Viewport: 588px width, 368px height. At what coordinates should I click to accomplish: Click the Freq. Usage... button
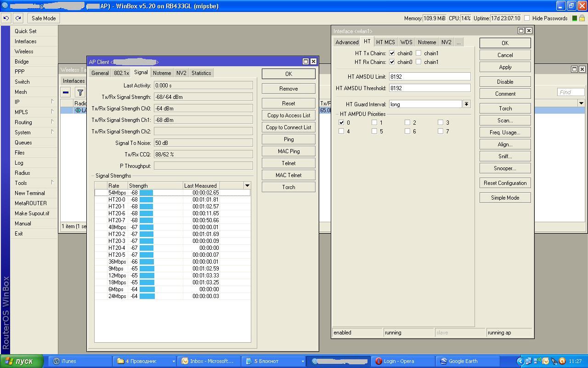[505, 132]
